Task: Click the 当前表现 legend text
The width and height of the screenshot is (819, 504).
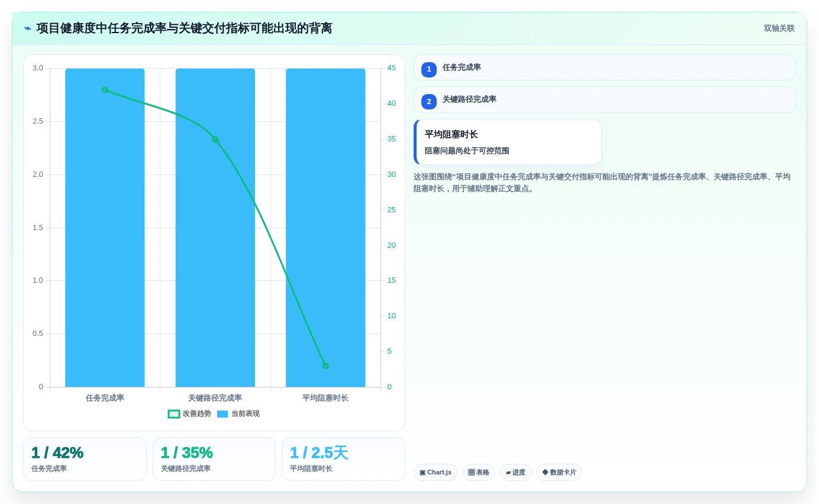Action: [246, 414]
